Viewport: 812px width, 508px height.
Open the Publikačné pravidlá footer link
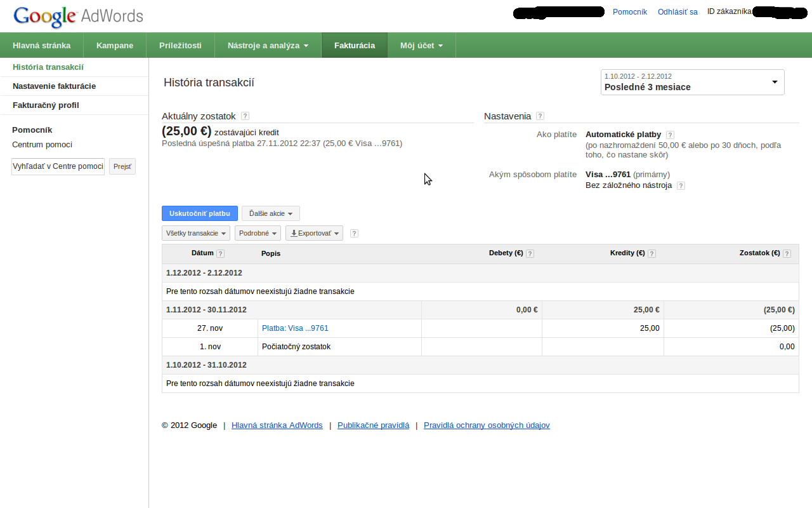[x=374, y=425]
